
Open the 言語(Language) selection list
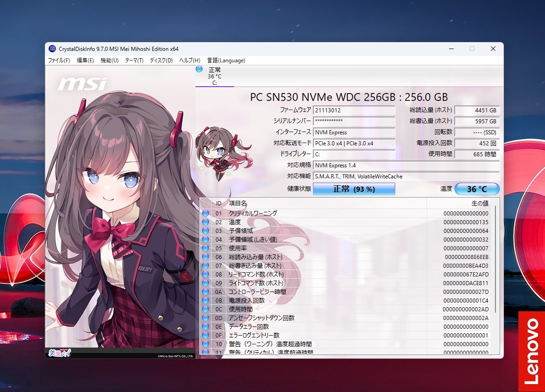tap(226, 60)
